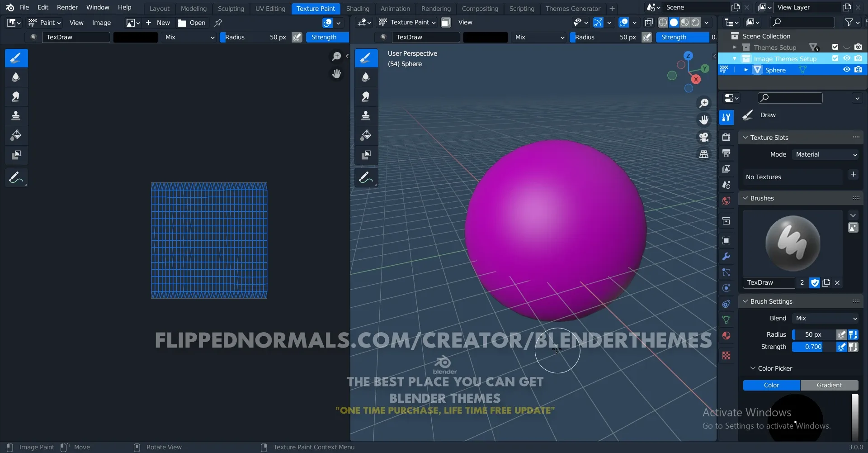Click outliner filter funnel icon
868x453 pixels.
tap(849, 22)
